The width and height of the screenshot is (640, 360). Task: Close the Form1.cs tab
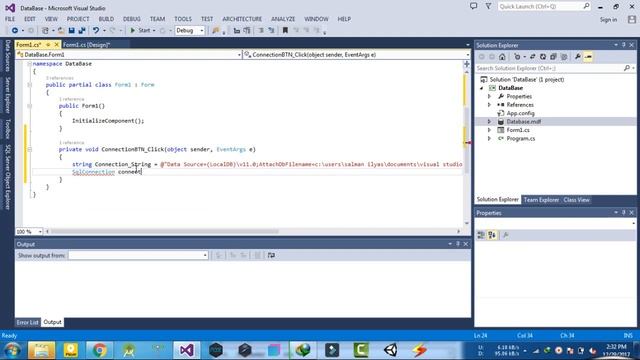pyautogui.click(x=56, y=44)
